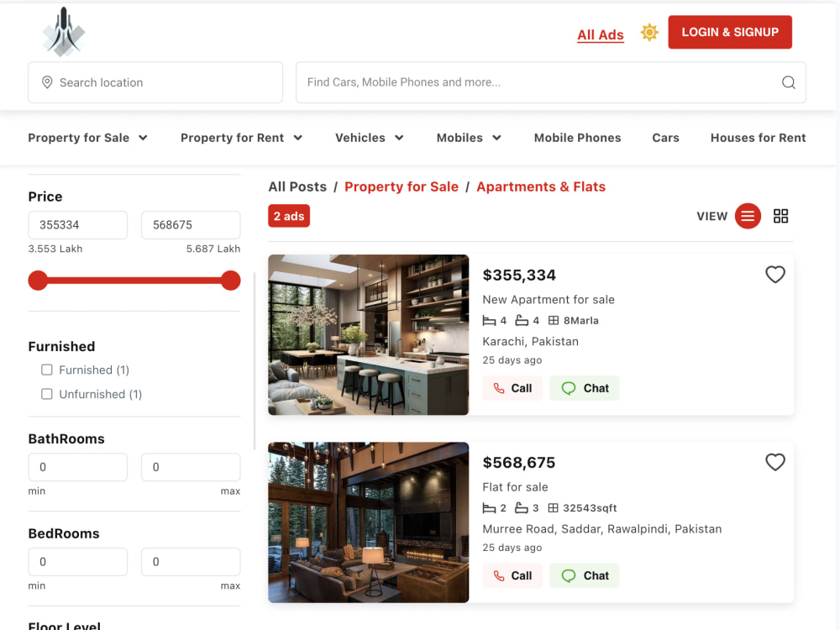Click BathRooms min input

tap(77, 467)
